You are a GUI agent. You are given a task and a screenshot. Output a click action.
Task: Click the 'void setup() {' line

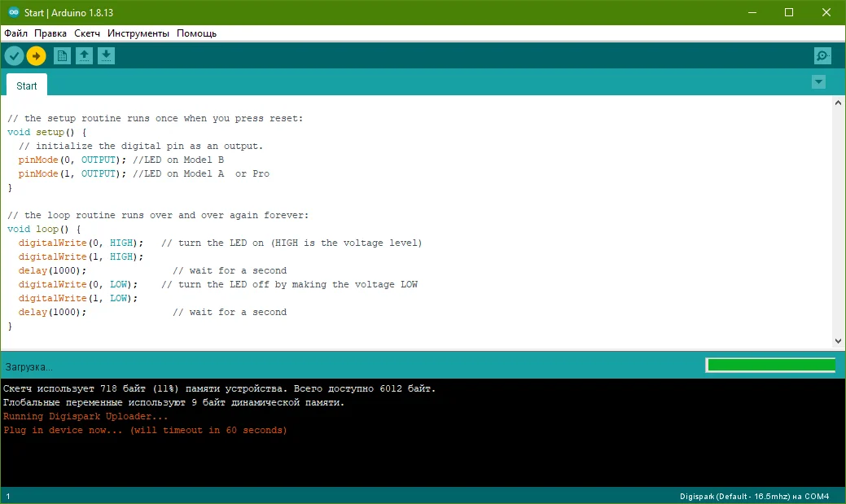(x=47, y=132)
